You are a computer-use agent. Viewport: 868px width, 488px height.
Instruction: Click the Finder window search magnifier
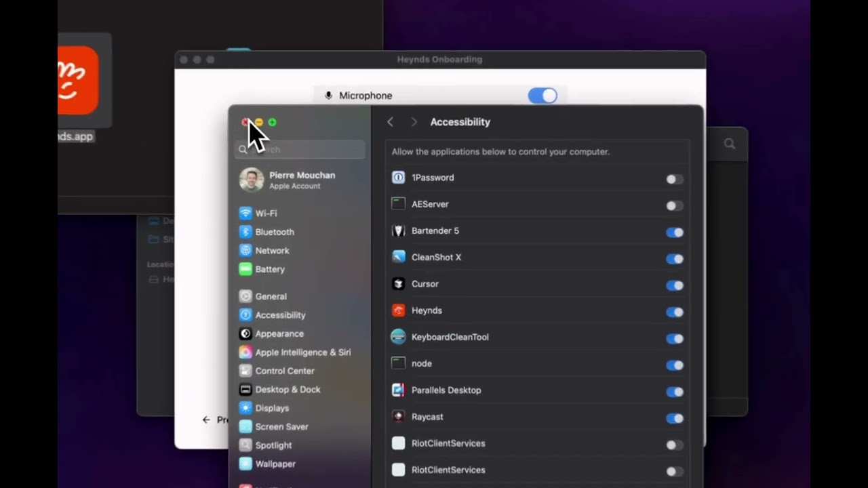(x=730, y=144)
